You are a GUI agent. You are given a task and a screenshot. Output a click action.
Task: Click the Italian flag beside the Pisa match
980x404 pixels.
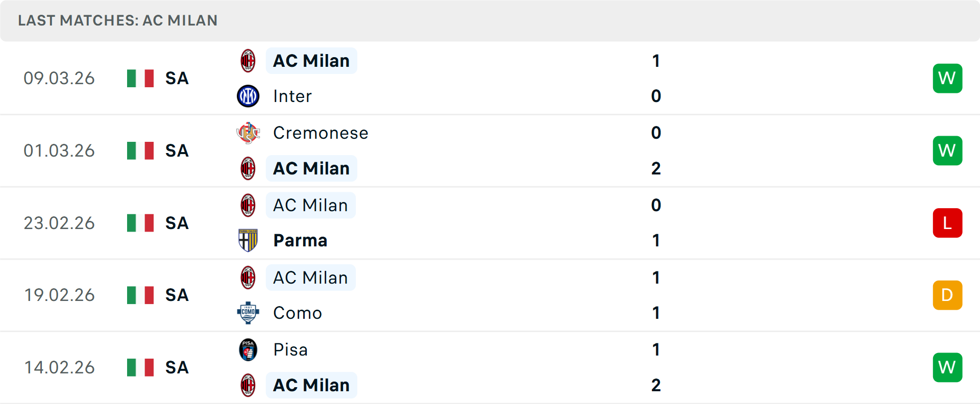coord(140,367)
